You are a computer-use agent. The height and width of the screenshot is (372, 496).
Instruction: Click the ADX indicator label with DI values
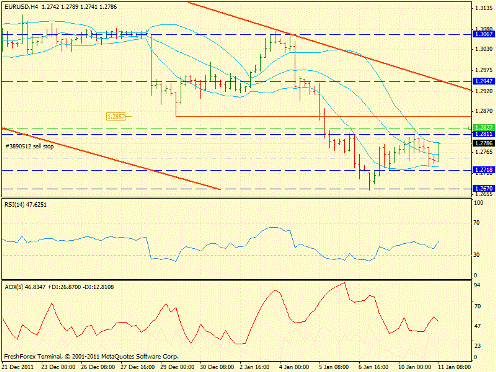(x=59, y=287)
